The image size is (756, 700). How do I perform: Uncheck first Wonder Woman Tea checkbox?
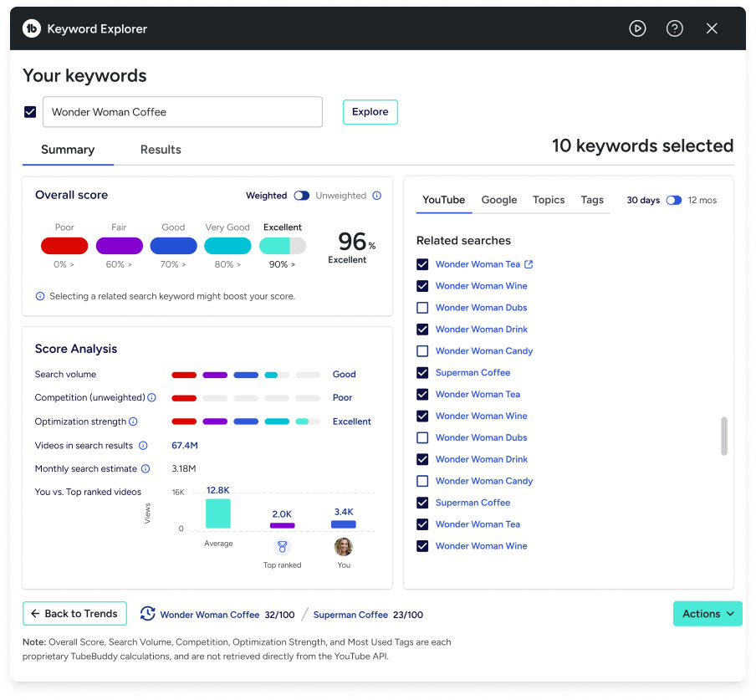(422, 264)
